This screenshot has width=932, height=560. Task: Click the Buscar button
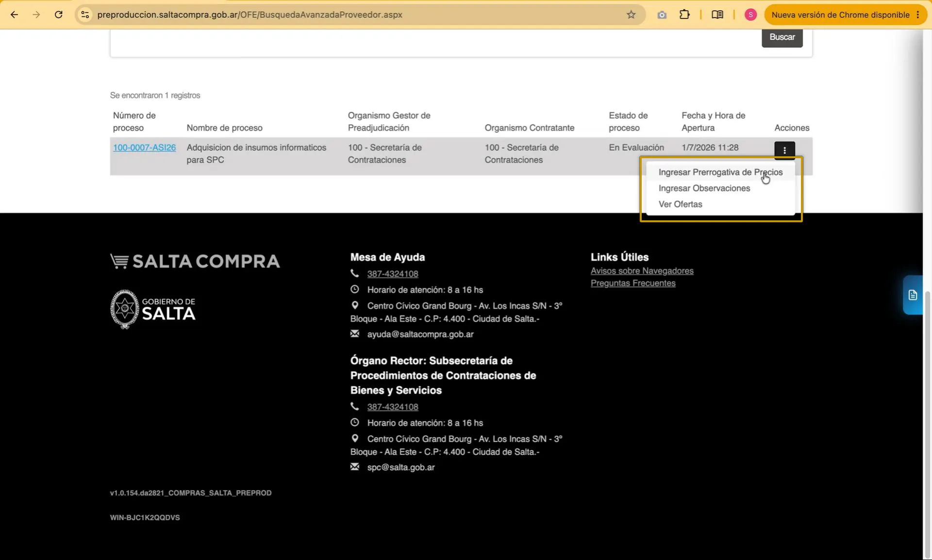pos(782,37)
